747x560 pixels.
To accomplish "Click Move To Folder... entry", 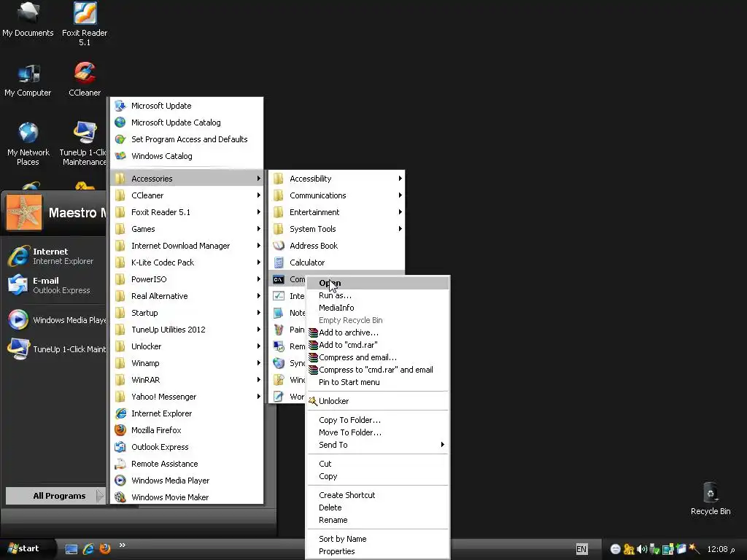I will 377,432.
